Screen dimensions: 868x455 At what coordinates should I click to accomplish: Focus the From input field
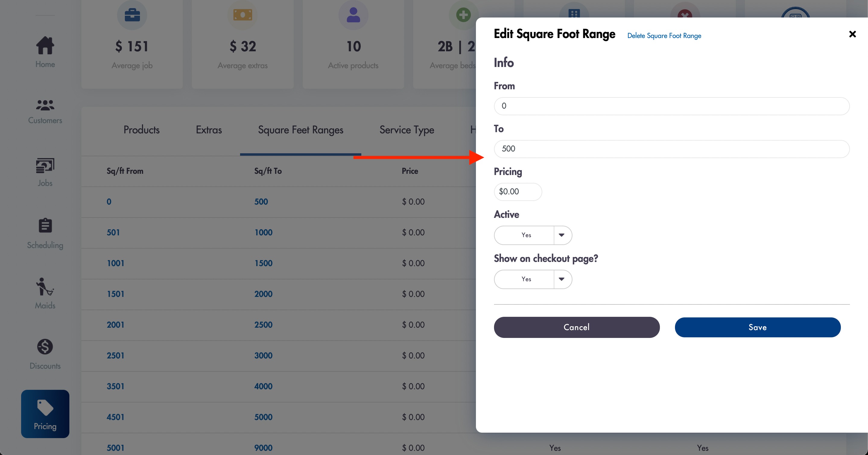(x=672, y=106)
